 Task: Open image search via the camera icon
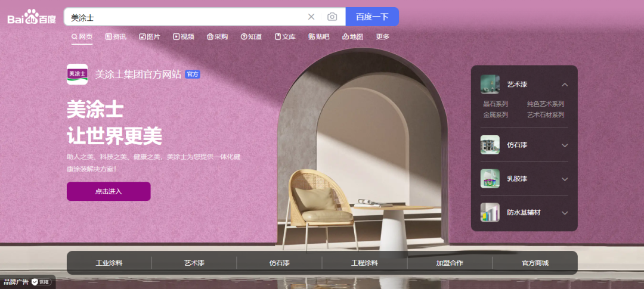point(332,17)
